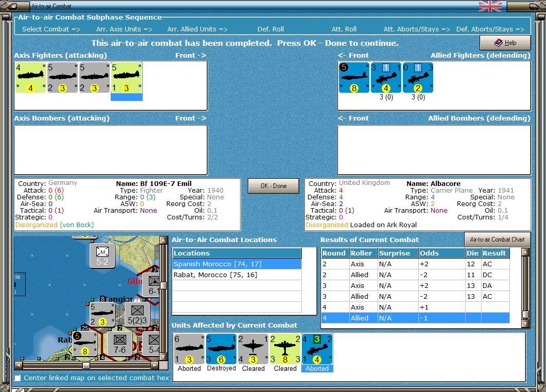Viewport: 546px width, 392px height.
Task: Click the Arr. Axis Units subphase step
Action: [x=124, y=29]
